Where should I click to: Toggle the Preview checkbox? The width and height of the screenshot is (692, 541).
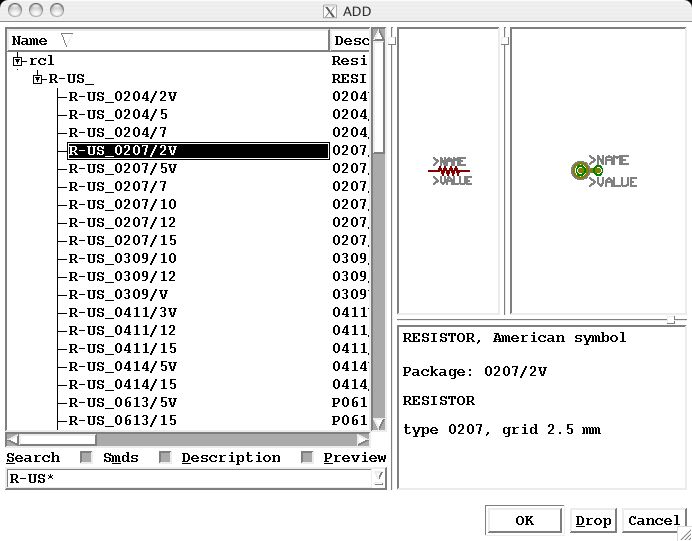(307, 458)
